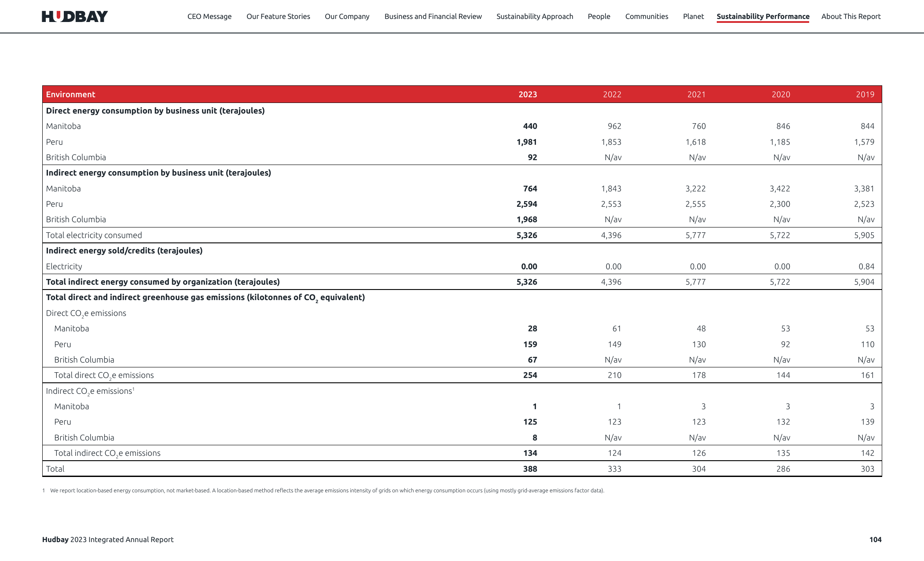The height and width of the screenshot is (561, 924).
Task: Open the Our Company nav link
Action: tap(347, 16)
